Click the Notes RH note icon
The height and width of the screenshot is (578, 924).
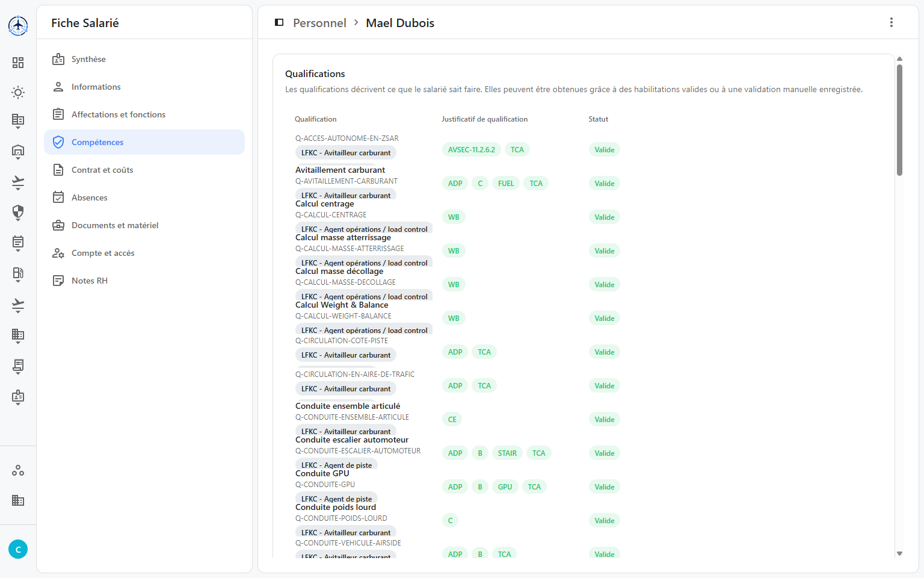coord(58,281)
